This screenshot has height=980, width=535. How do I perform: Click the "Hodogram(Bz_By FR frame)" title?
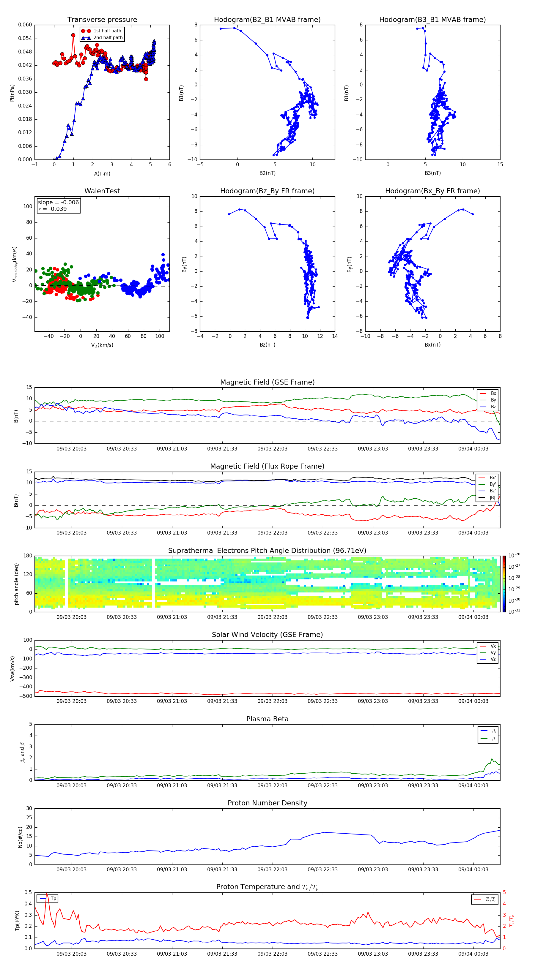pos(267,191)
